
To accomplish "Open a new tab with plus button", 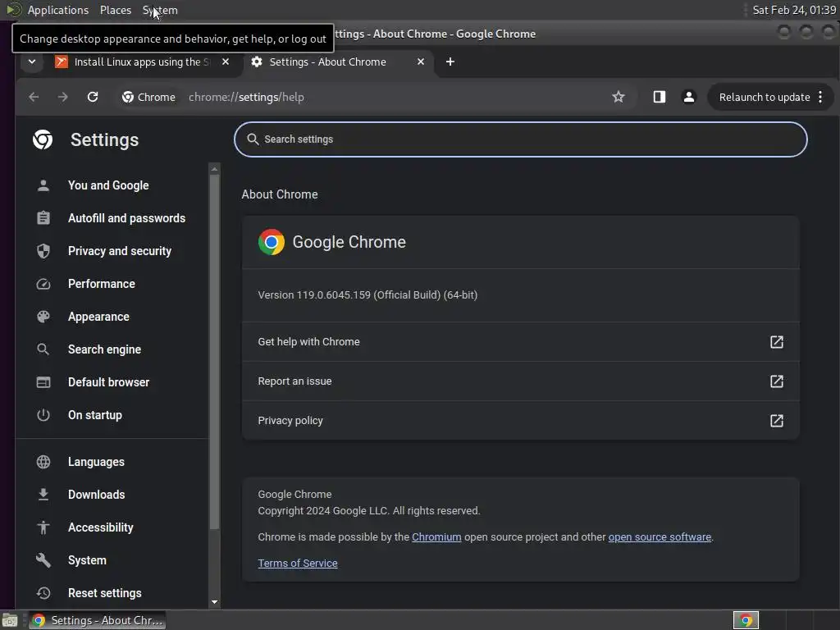I will coord(450,62).
